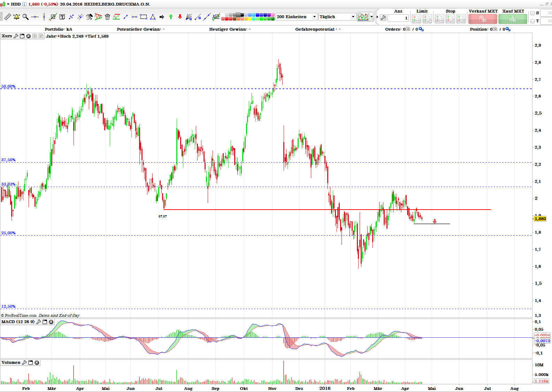Maximize the Kurs price panel

click(22, 36)
